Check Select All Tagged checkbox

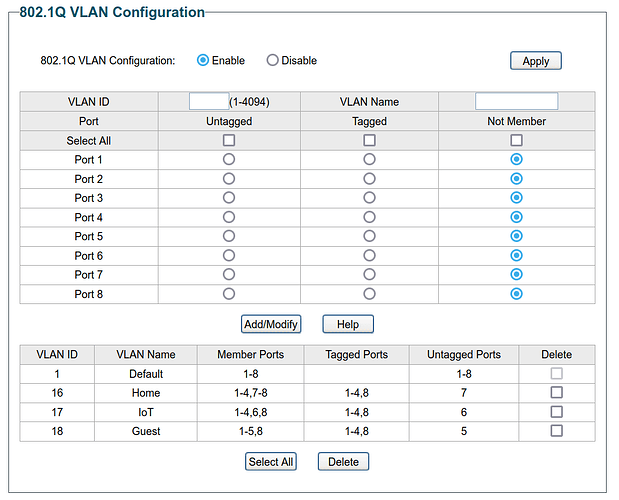click(x=370, y=140)
